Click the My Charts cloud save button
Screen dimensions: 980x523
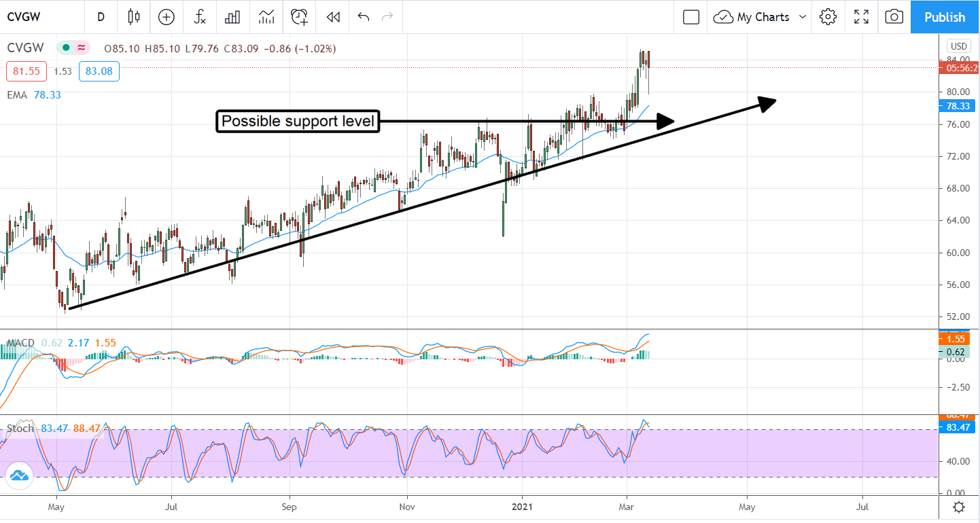(751, 17)
